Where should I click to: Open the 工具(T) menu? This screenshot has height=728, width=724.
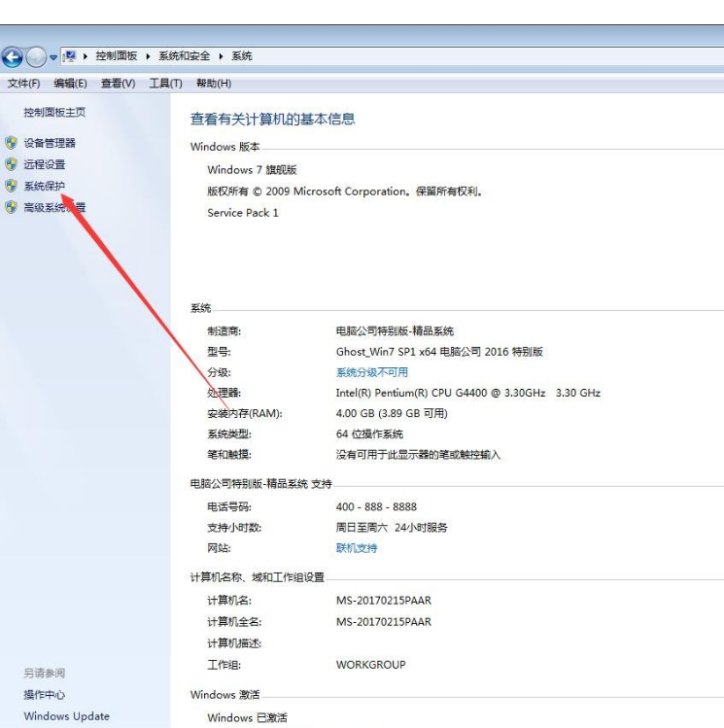click(x=165, y=84)
